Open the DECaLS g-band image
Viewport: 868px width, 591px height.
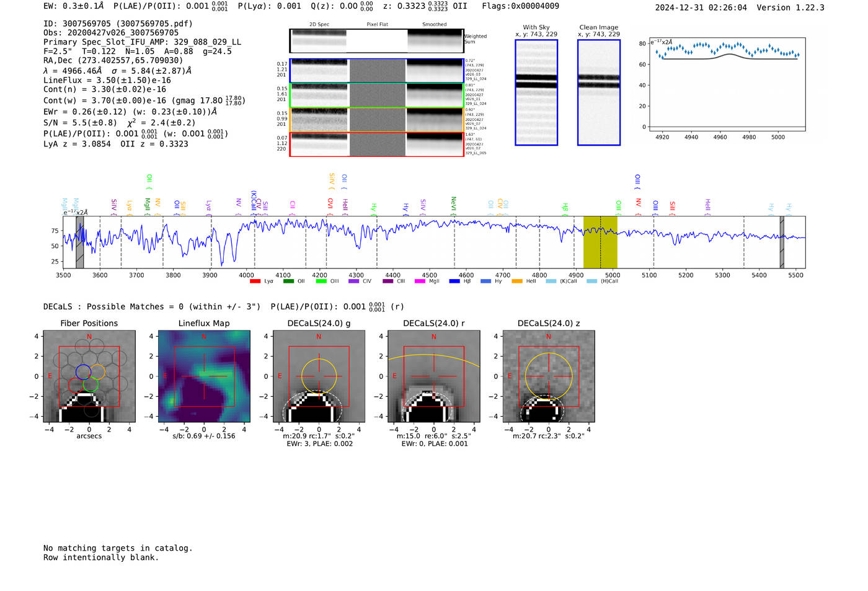(x=319, y=376)
